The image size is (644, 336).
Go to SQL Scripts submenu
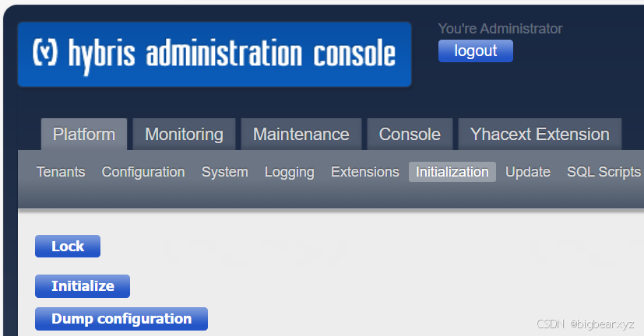click(604, 172)
